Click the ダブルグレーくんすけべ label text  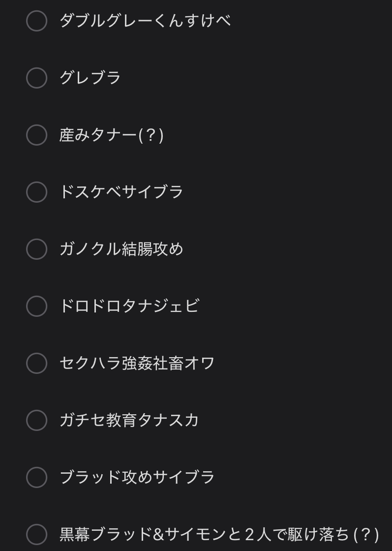click(x=145, y=21)
